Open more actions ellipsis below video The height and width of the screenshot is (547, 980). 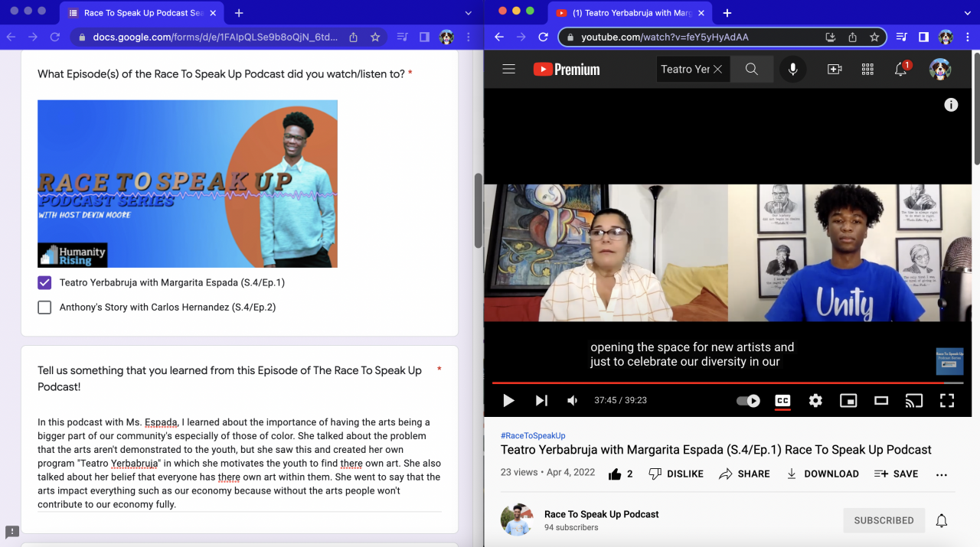(x=942, y=474)
